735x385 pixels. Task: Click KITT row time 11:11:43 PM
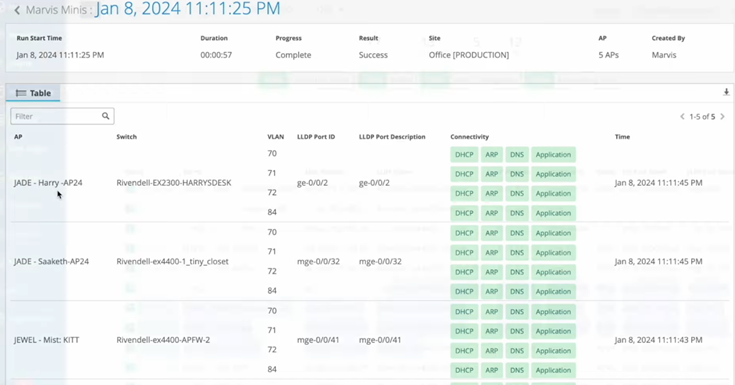658,340
